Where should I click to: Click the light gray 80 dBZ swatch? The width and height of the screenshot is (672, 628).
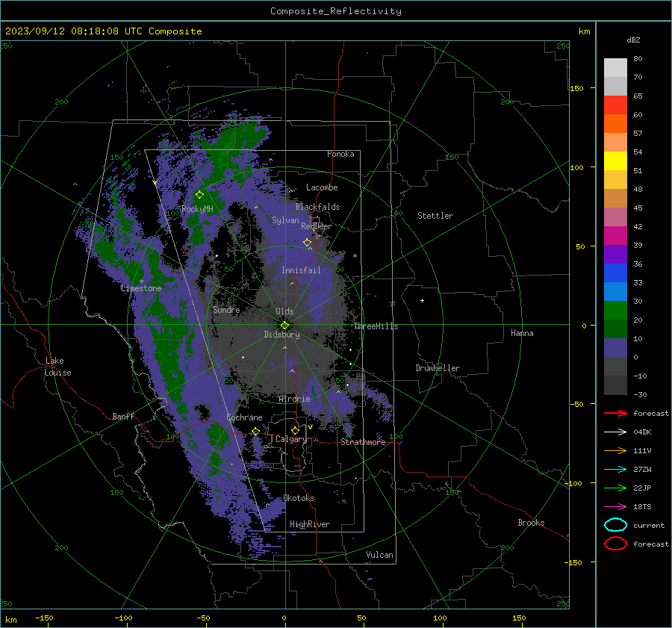pyautogui.click(x=615, y=67)
